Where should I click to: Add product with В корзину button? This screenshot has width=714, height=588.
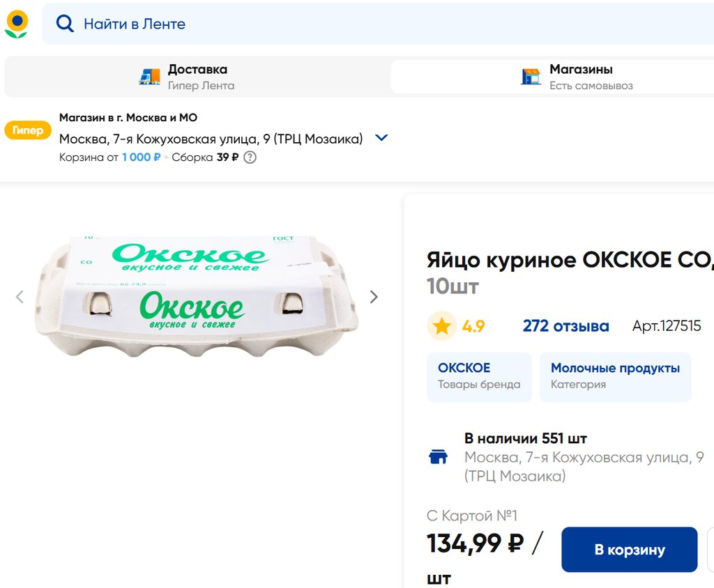(629, 550)
